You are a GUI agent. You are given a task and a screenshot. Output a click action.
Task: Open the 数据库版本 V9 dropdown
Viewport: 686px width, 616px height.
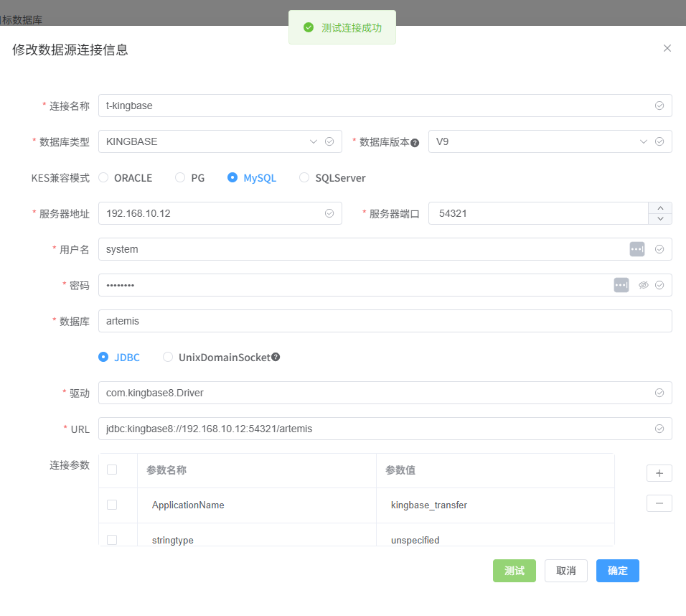[550, 141]
